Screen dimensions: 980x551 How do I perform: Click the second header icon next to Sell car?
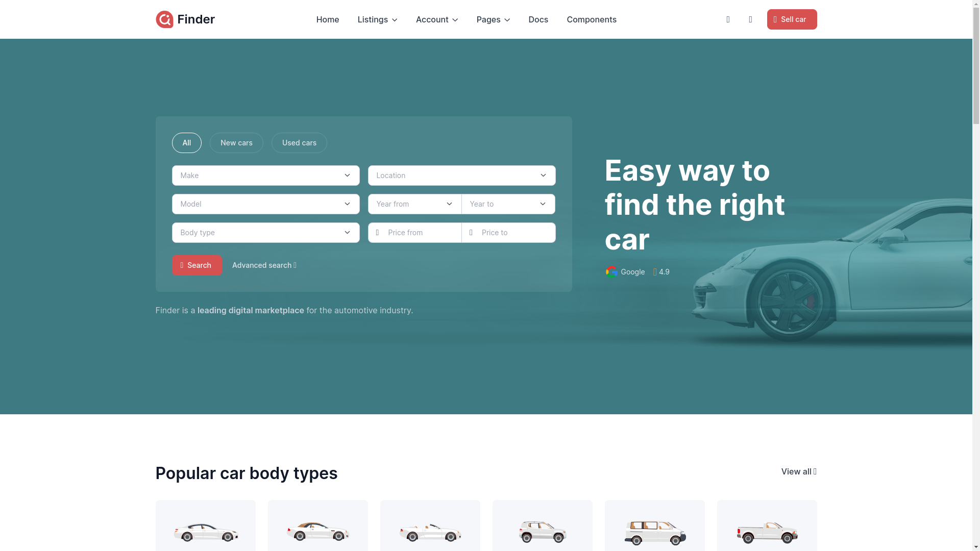(x=750, y=19)
